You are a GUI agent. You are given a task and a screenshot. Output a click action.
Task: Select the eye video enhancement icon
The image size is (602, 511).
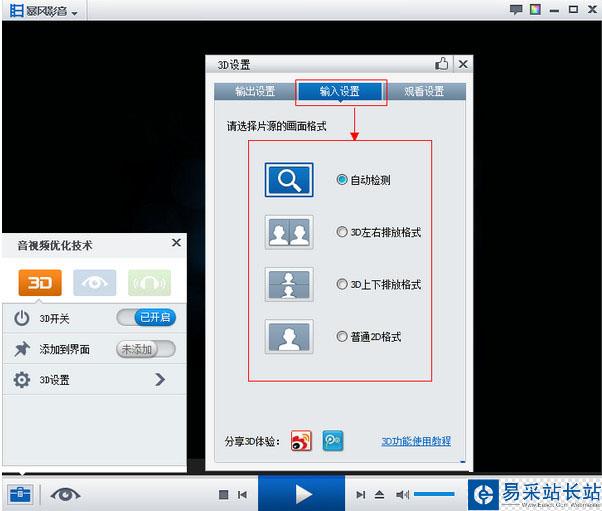tap(94, 283)
